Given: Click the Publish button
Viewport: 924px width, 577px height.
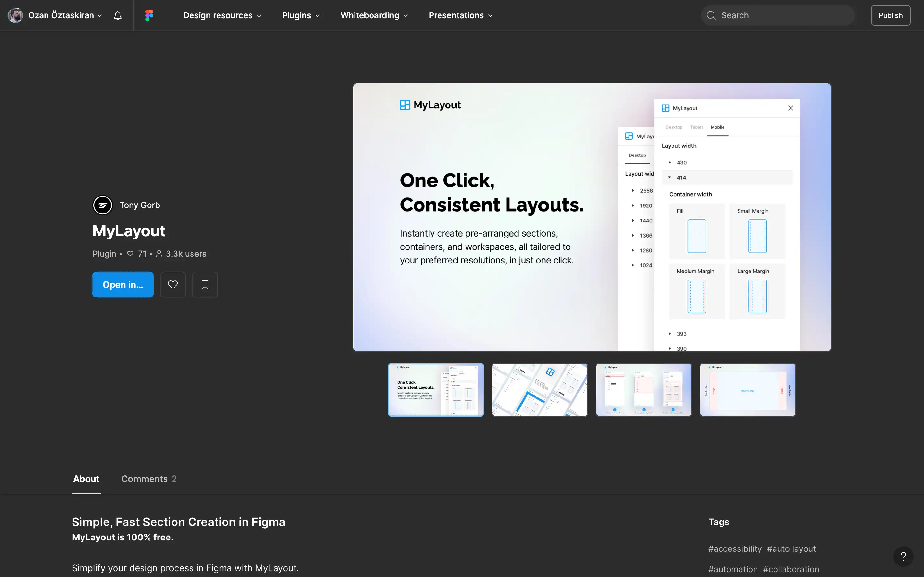Looking at the screenshot, I should [x=890, y=15].
